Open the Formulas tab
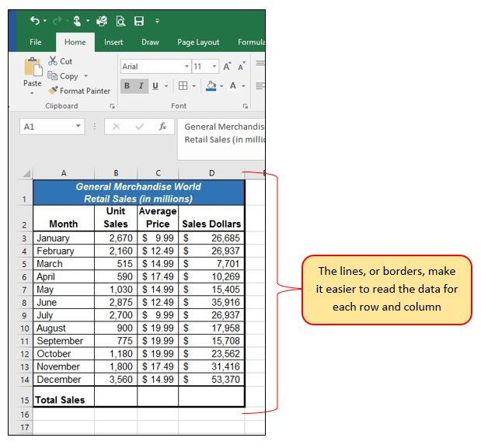The height and width of the screenshot is (448, 481). point(251,42)
